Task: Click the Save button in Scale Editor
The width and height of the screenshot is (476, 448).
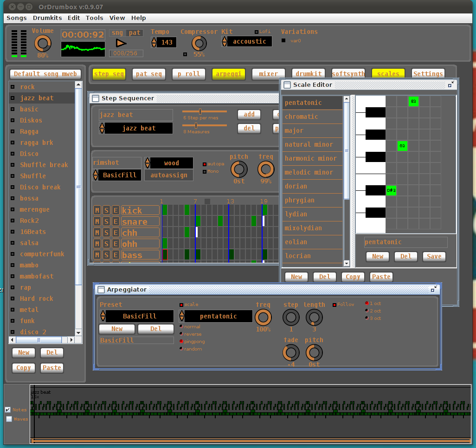Action: click(x=434, y=256)
